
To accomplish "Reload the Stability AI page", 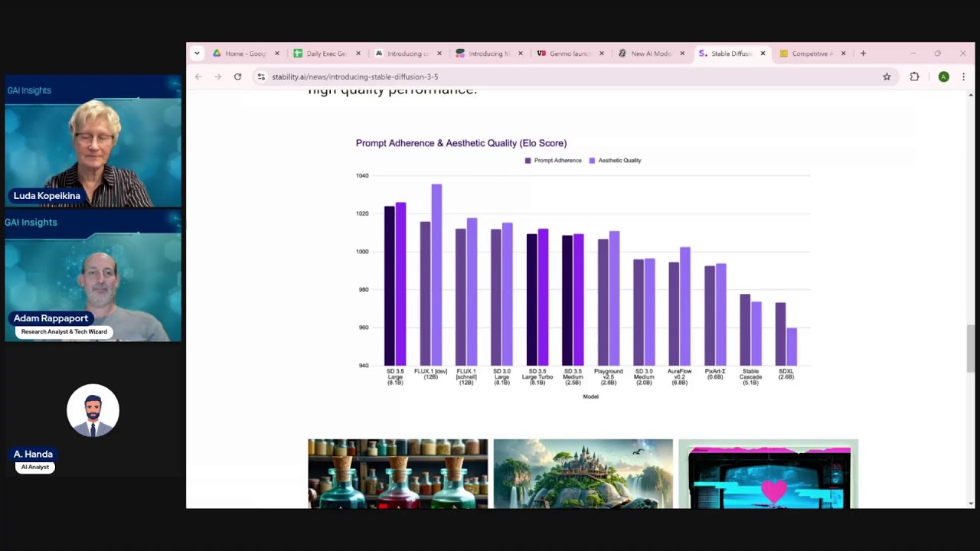I will point(237,77).
